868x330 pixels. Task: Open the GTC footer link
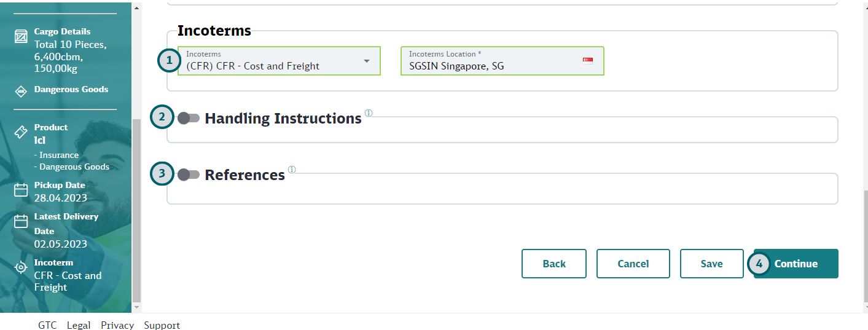pyautogui.click(x=47, y=325)
